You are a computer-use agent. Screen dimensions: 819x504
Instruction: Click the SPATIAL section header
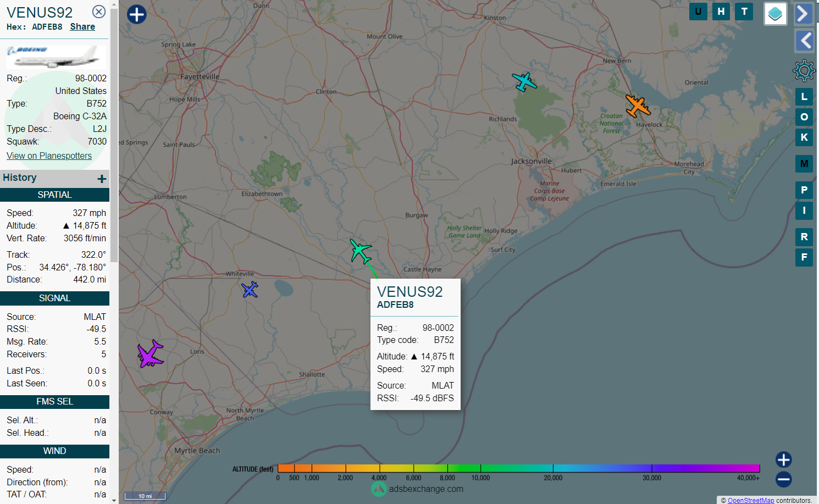pos(54,195)
